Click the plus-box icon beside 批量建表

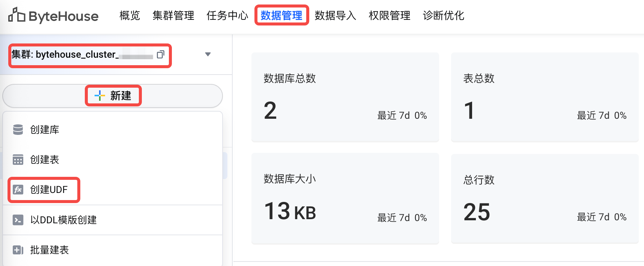point(18,250)
